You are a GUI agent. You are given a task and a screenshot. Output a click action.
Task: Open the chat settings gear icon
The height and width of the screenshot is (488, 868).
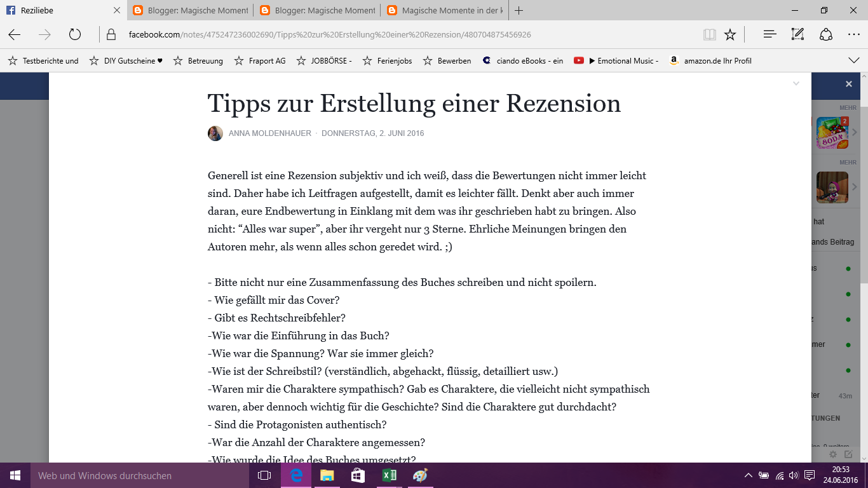833,454
